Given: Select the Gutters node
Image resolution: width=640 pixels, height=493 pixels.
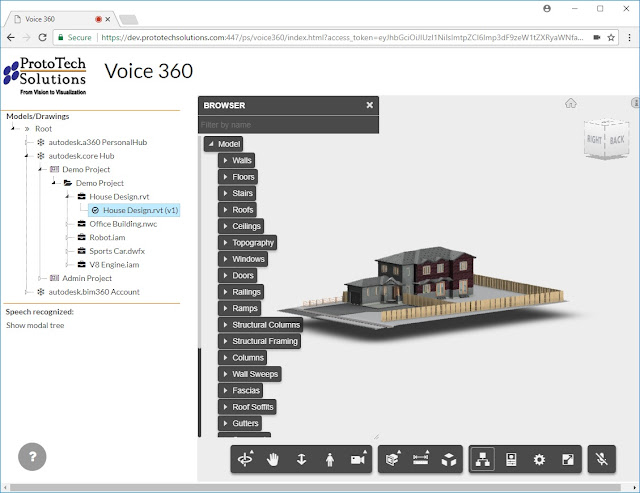Looking at the screenshot, I should point(240,423).
